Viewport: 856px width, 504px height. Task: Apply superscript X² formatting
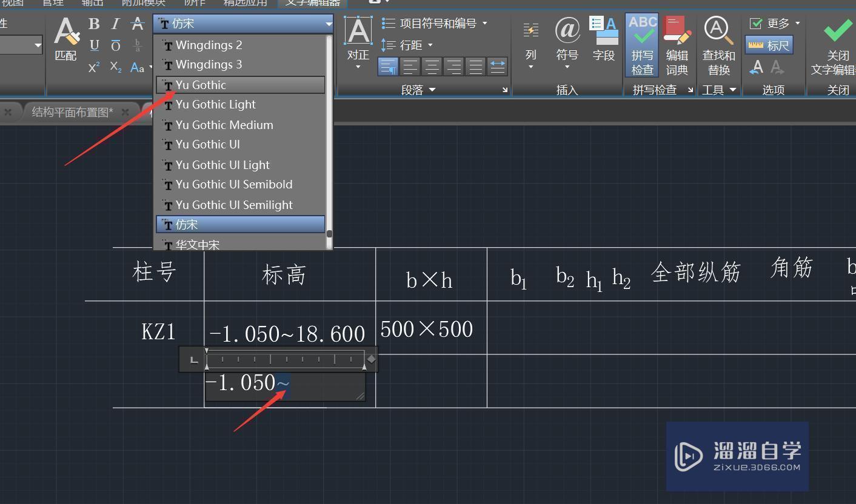pos(94,67)
